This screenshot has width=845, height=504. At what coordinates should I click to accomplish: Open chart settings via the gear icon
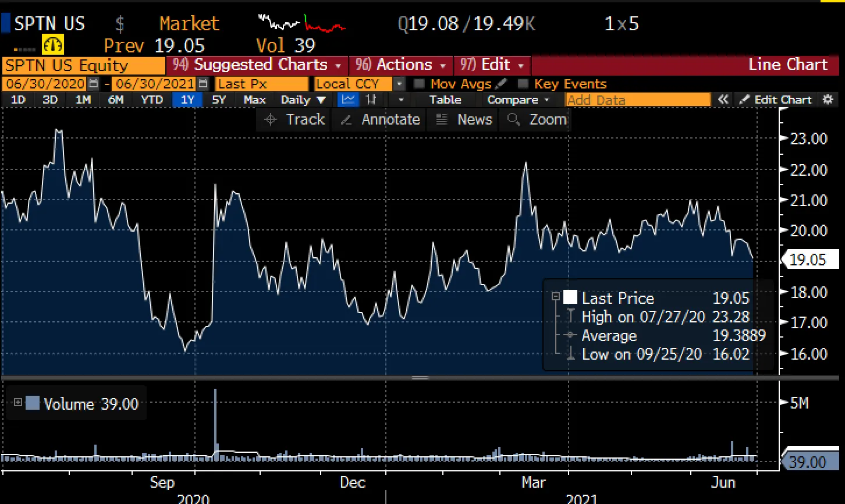(828, 100)
